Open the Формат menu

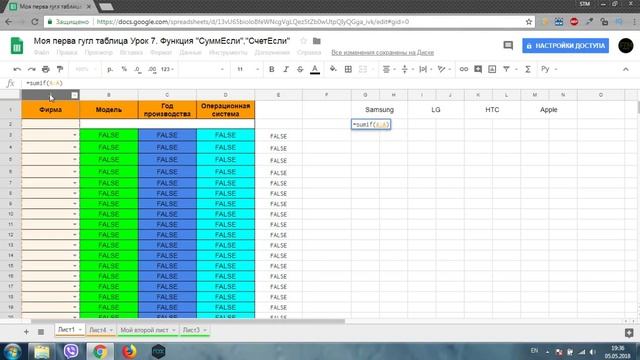point(161,53)
